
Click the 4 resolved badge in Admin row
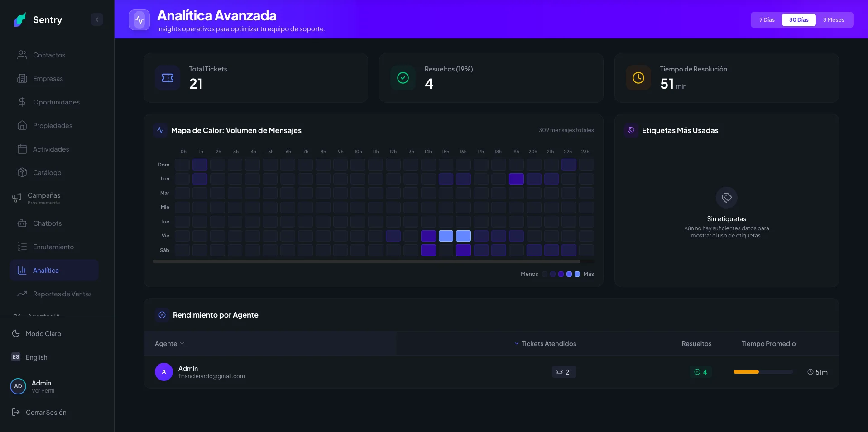click(x=700, y=372)
